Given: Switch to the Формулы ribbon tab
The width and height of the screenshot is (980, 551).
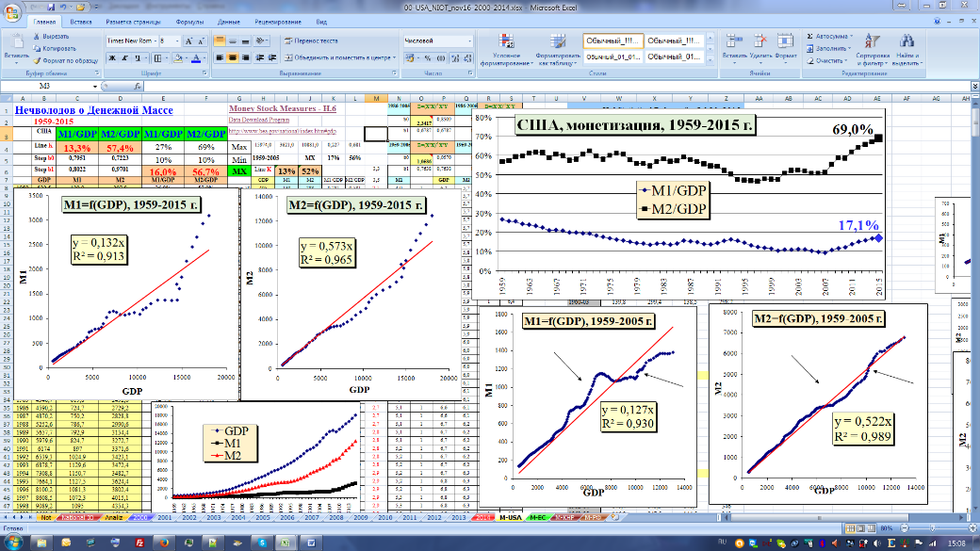Looking at the screenshot, I should 189,21.
